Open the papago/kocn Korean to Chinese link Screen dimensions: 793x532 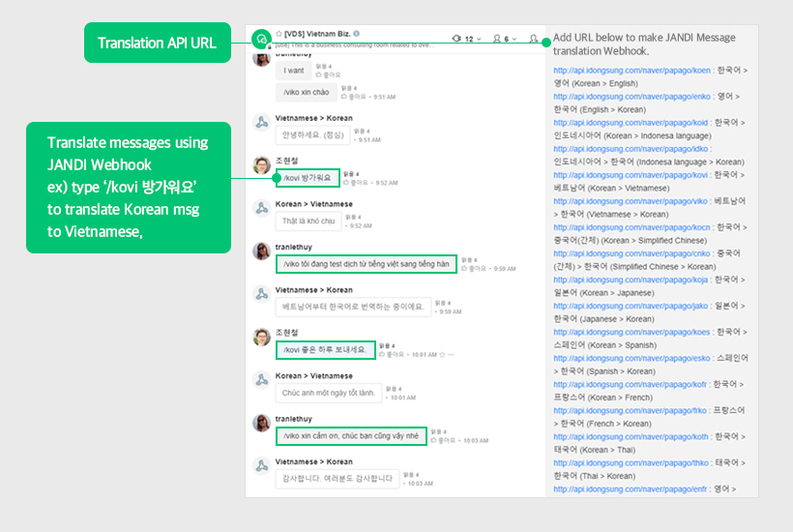click(631, 227)
